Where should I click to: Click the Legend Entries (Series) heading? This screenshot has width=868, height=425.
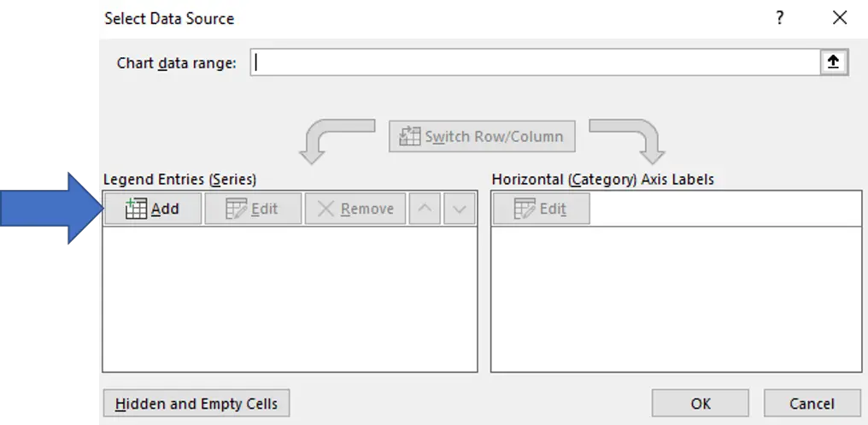pyautogui.click(x=180, y=180)
